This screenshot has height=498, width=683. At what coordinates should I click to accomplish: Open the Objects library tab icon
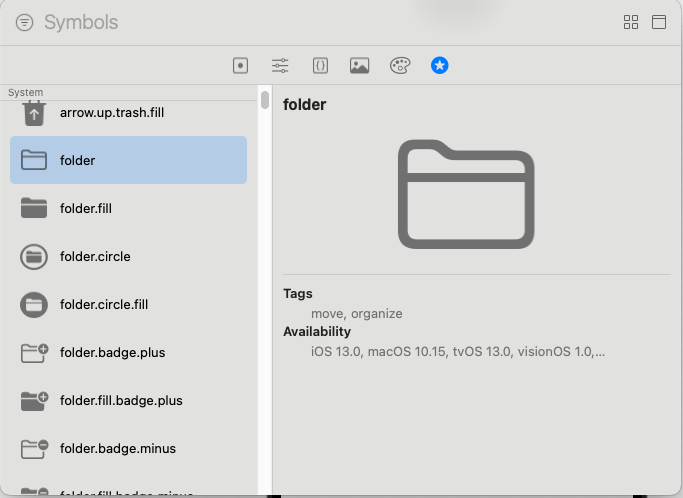coord(240,66)
